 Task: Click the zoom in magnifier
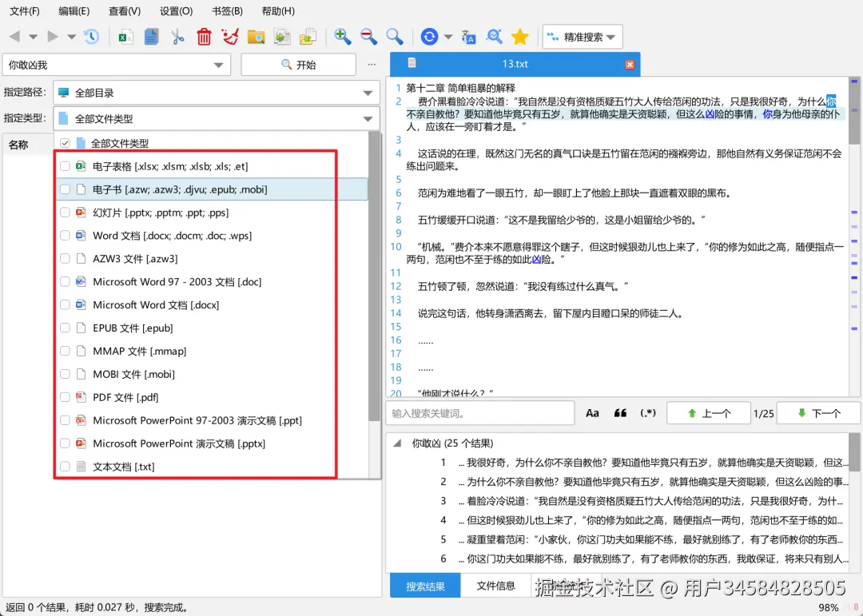pyautogui.click(x=342, y=37)
